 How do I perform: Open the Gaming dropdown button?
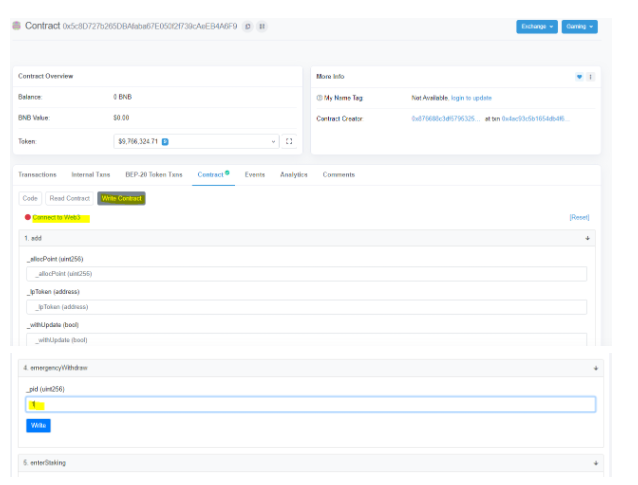point(579,26)
